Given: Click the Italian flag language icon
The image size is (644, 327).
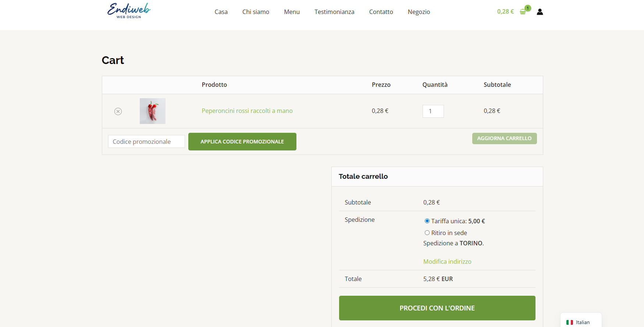Looking at the screenshot, I should point(570,322).
